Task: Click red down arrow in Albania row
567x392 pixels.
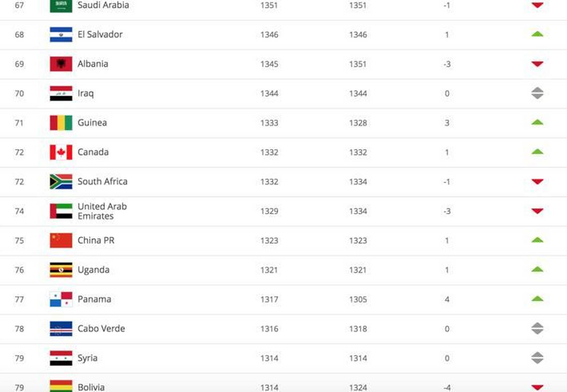Action: point(537,64)
